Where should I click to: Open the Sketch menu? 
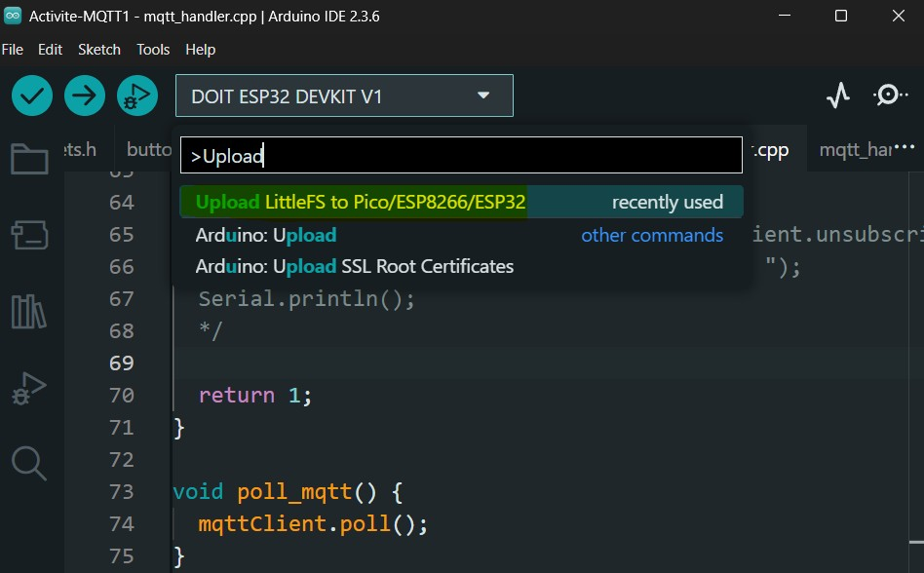click(x=99, y=50)
